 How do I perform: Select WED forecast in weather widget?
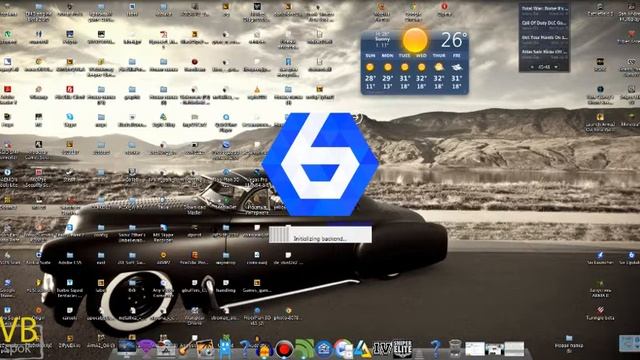pyautogui.click(x=421, y=72)
